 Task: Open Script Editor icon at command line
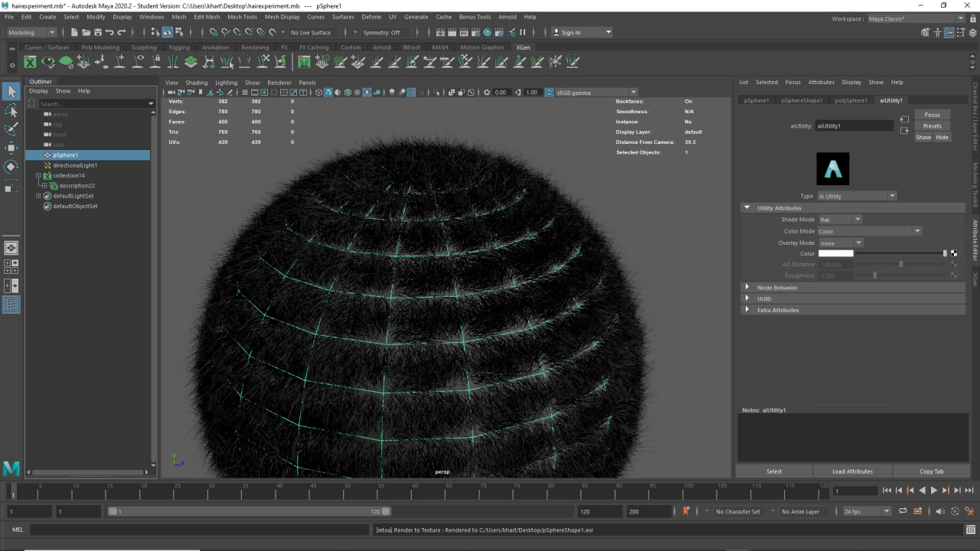pos(971,530)
